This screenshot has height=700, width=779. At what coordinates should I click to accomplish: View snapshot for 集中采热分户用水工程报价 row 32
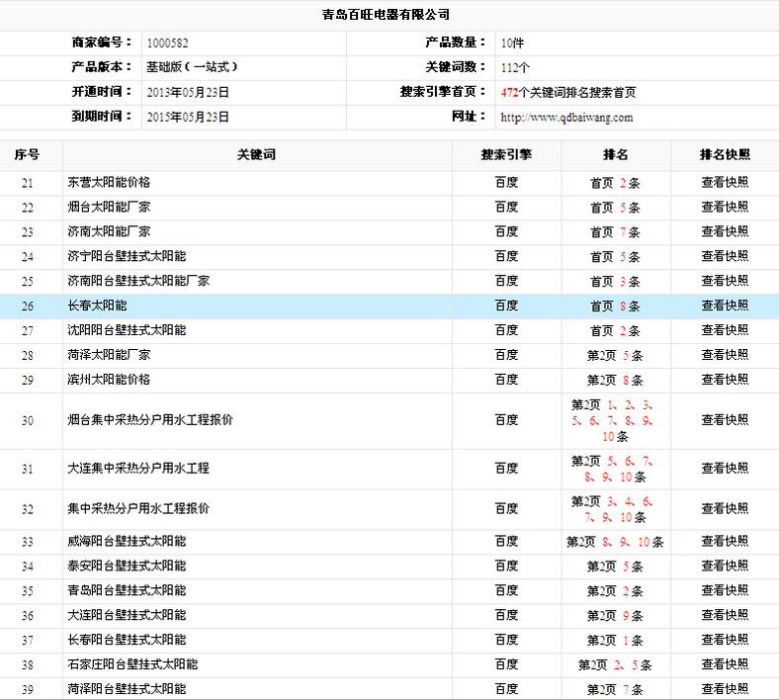coord(725,509)
